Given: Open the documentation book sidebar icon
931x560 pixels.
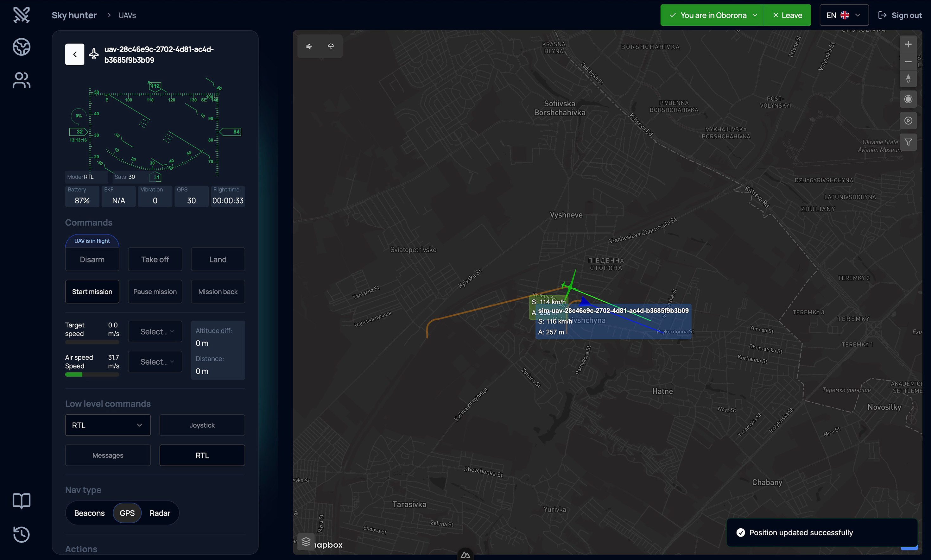Looking at the screenshot, I should point(22,501).
